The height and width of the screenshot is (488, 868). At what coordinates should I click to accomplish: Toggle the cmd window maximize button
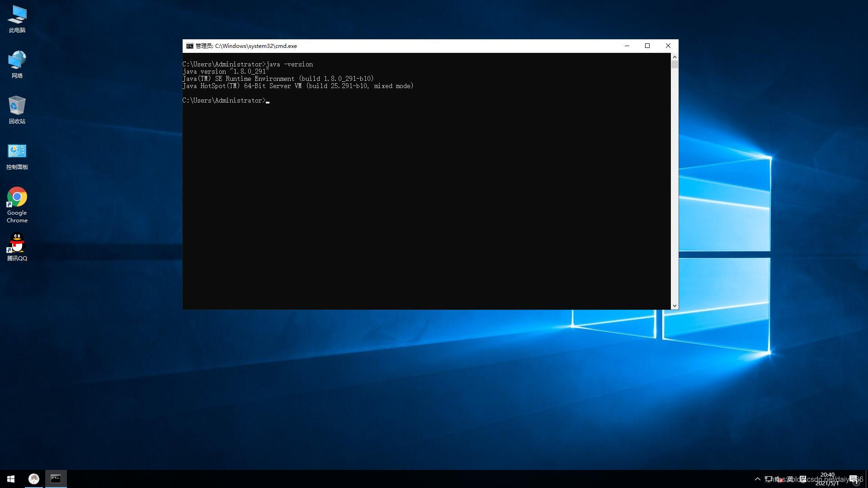[x=647, y=46]
